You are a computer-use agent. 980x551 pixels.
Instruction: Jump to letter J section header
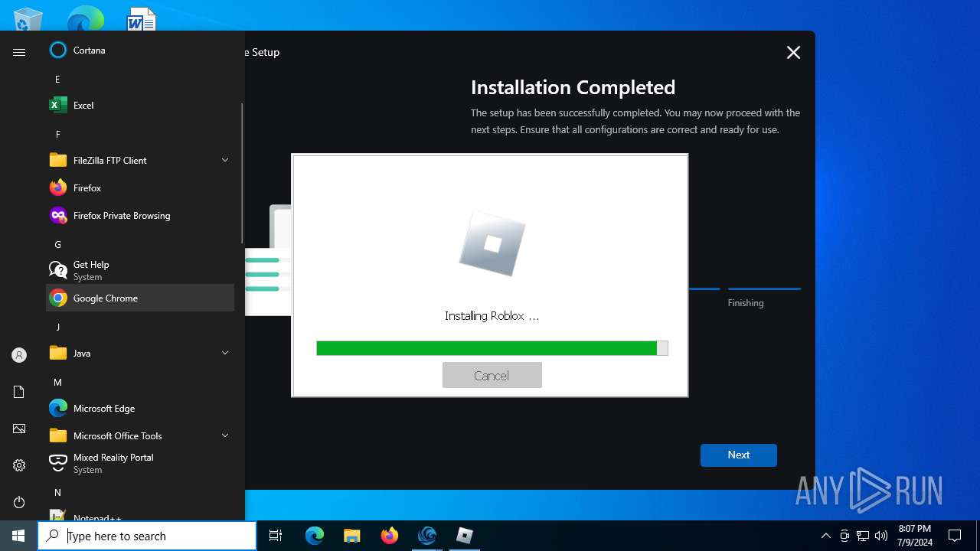(x=57, y=327)
